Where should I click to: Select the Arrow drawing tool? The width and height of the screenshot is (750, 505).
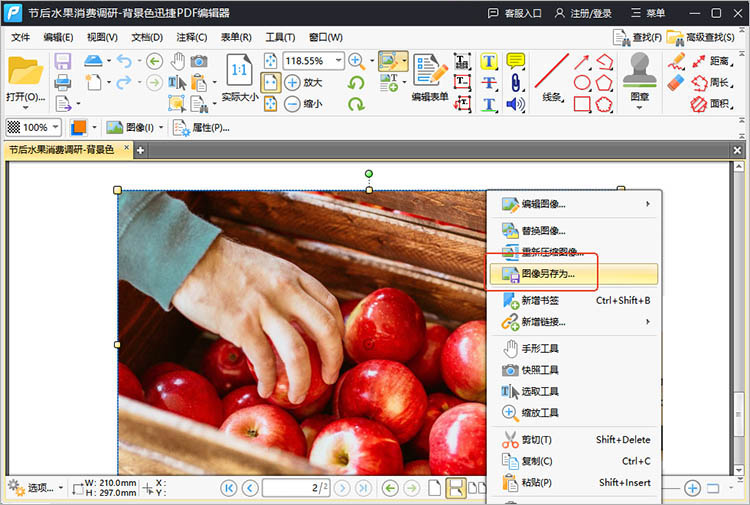582,62
